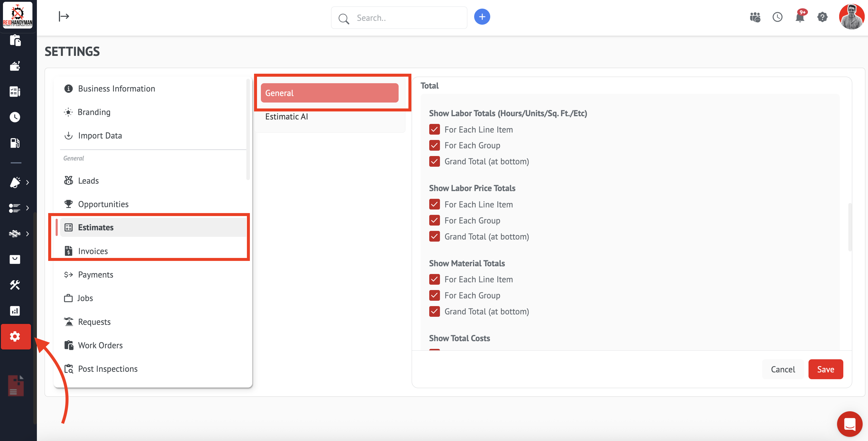Click the Cancel button

(782, 369)
